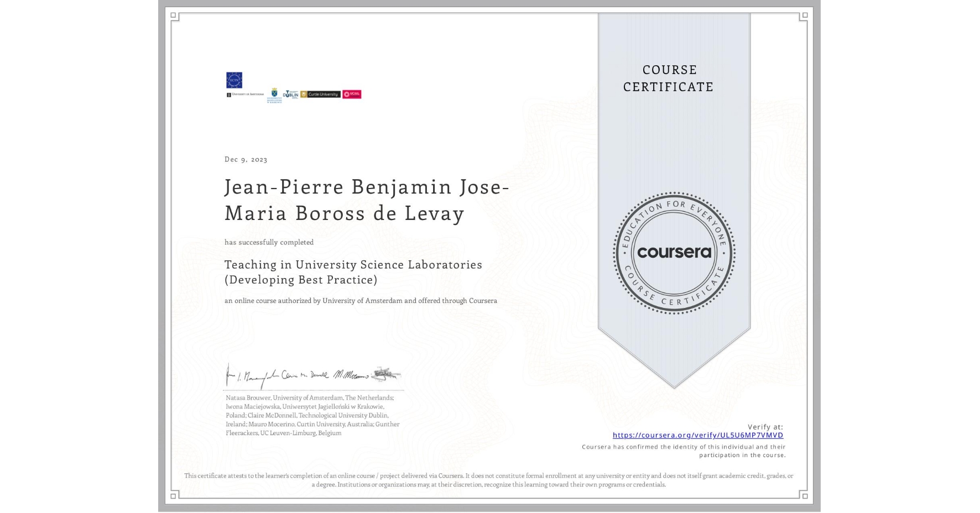Click '(Developing Best Practice)' subtitle line
This screenshot has height=513, width=980.
301,280
